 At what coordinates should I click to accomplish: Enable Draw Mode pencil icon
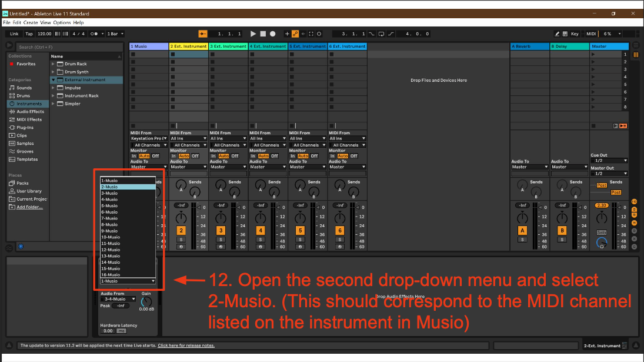click(x=557, y=34)
